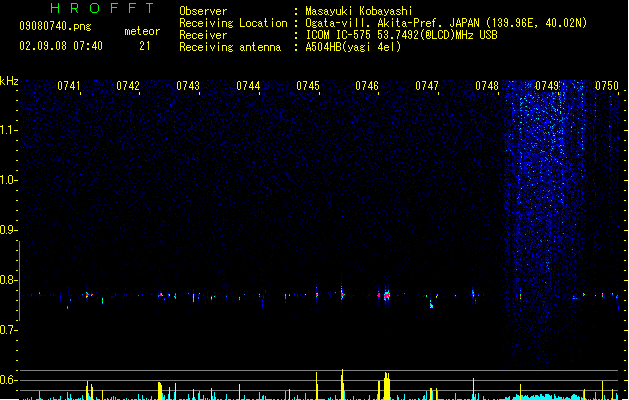Click the 0745 time marker

(308, 86)
